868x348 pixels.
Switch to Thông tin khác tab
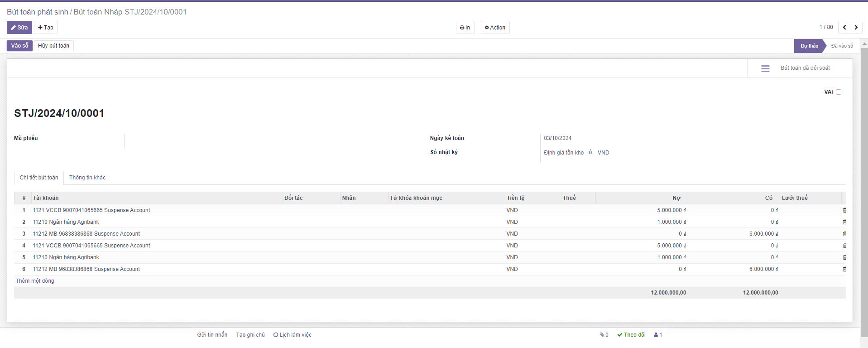[87, 178]
